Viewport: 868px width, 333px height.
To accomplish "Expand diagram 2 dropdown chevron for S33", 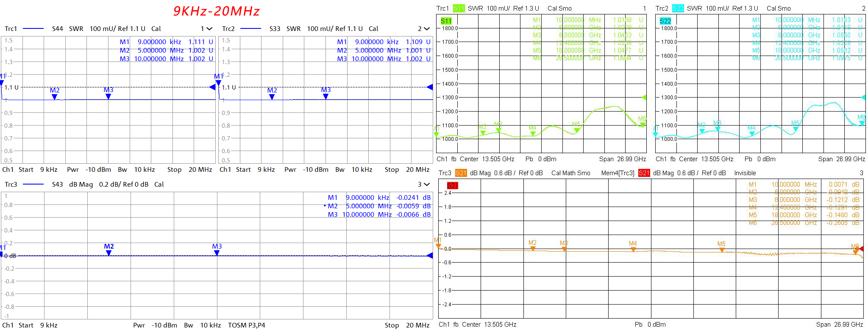I will (x=426, y=29).
